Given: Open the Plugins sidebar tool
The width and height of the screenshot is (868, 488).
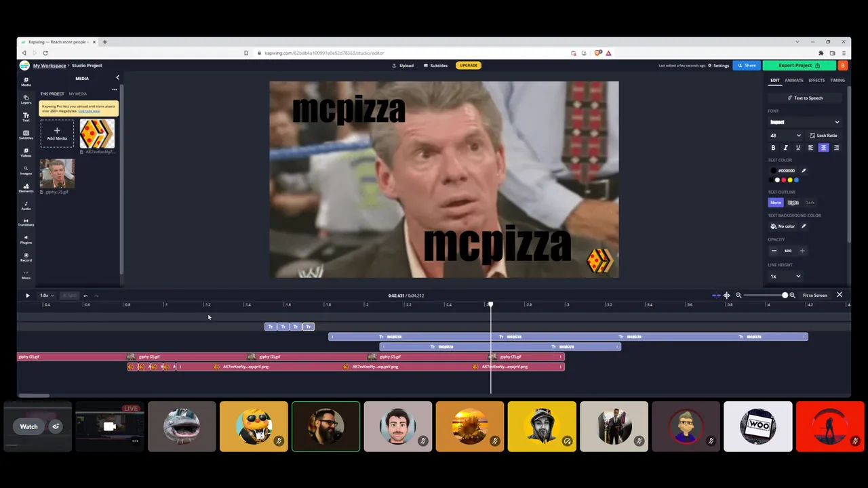Looking at the screenshot, I should click(26, 240).
